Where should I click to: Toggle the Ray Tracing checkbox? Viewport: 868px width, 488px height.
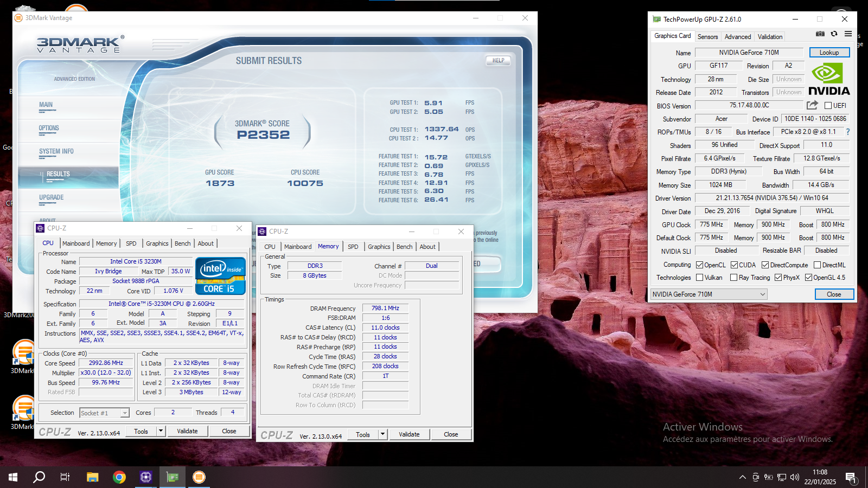pyautogui.click(x=733, y=278)
